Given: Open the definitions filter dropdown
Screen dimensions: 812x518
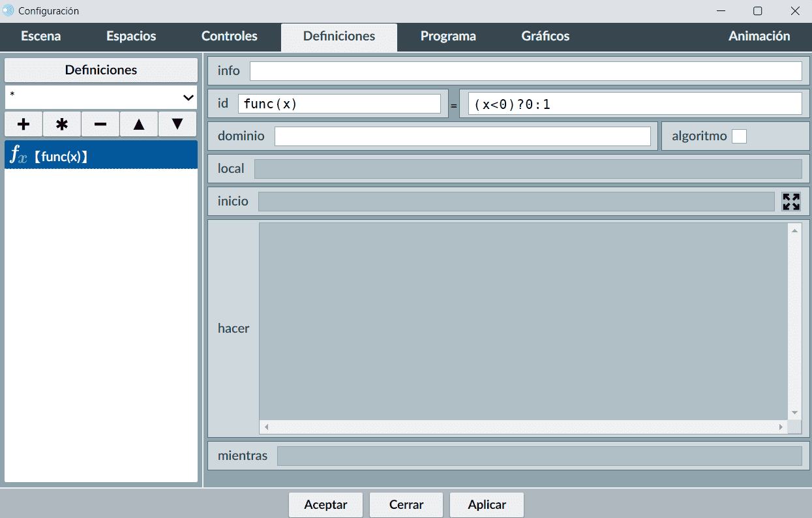Looking at the screenshot, I should (x=101, y=97).
